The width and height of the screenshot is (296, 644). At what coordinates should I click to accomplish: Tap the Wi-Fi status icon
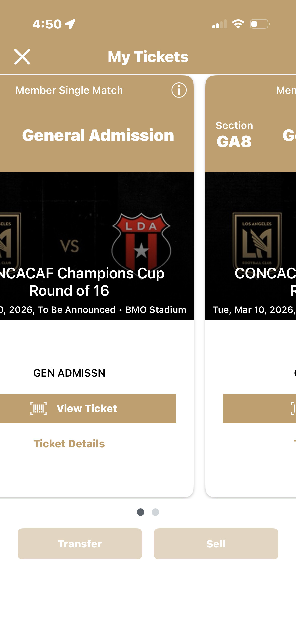238,24
